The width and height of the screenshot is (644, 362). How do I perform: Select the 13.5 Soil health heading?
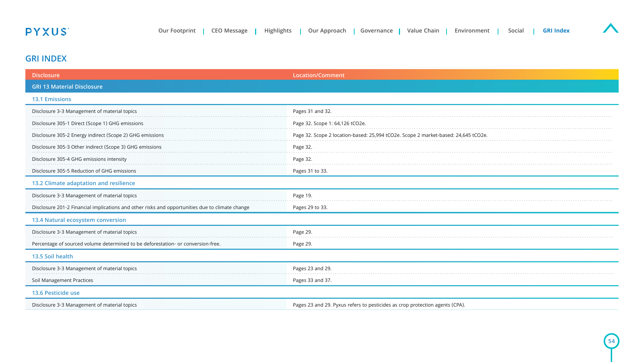tap(52, 256)
